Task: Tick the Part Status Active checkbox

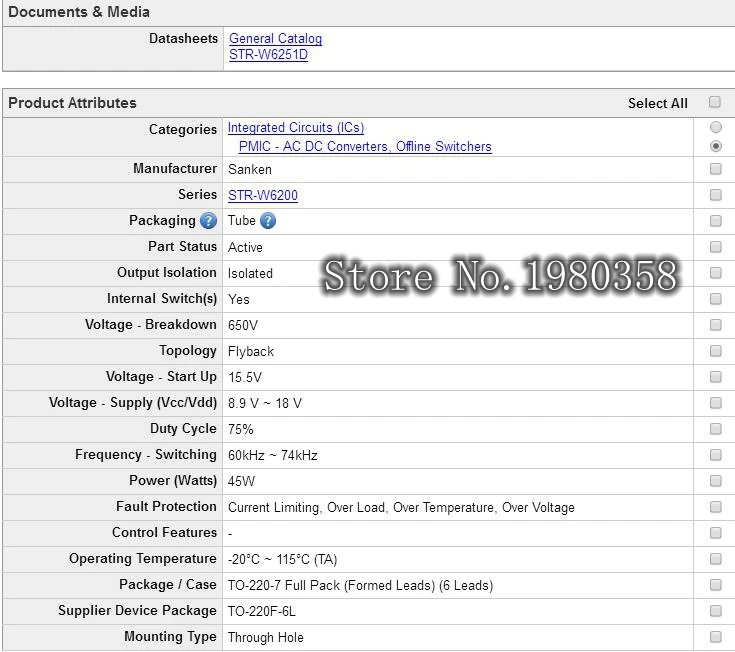Action: pyautogui.click(x=715, y=247)
